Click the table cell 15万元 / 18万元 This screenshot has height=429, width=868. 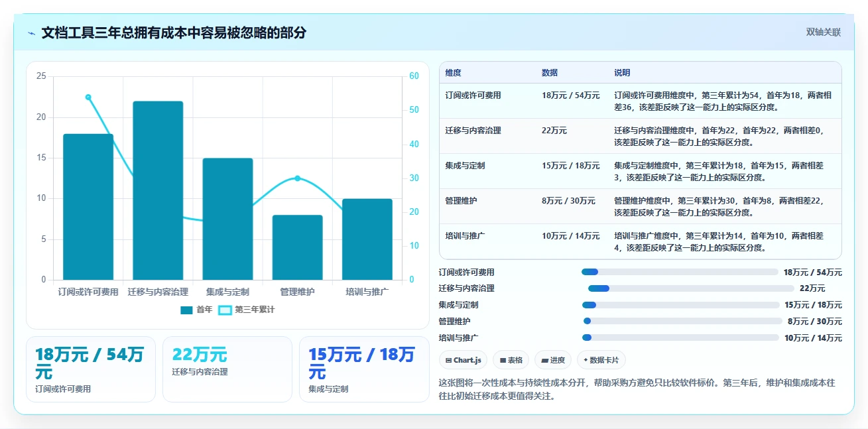point(571,166)
